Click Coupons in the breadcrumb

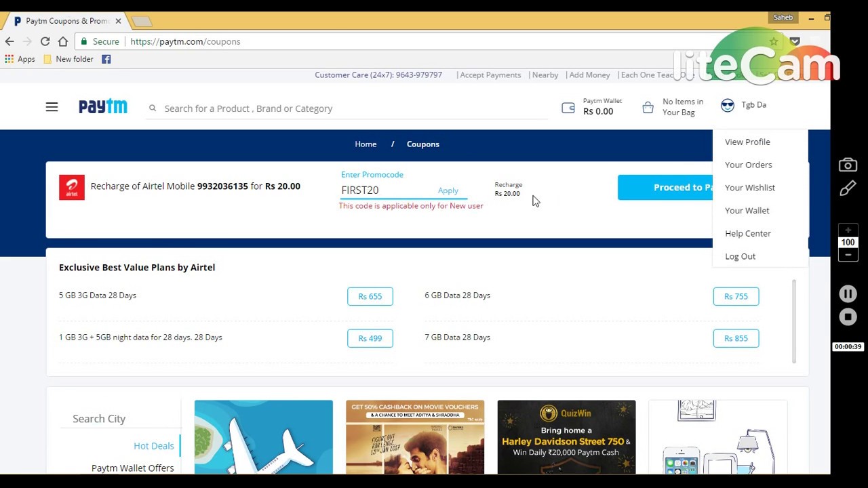click(x=422, y=144)
